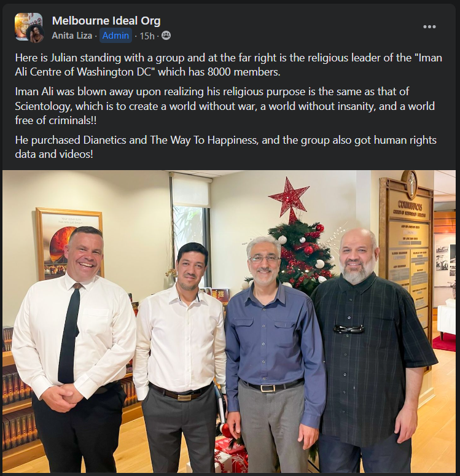The image size is (460, 476).
Task: Visit Anita Liza's profile via her name
Action: pos(72,36)
